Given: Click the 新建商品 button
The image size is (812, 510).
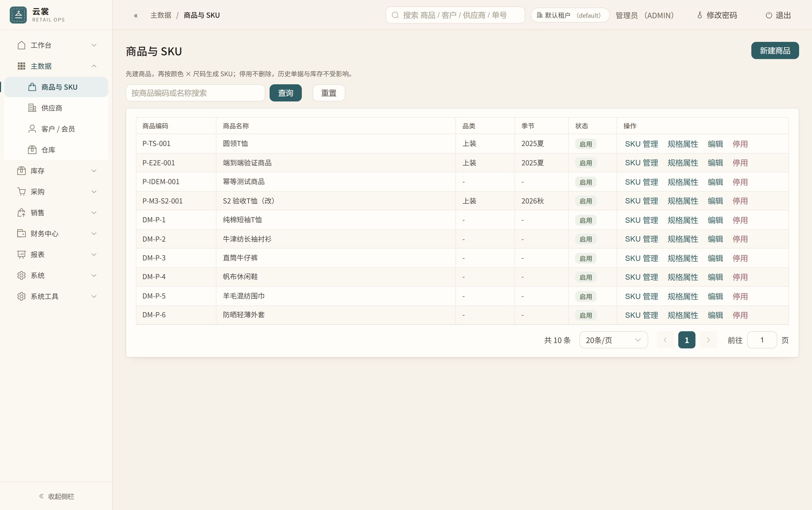Looking at the screenshot, I should (775, 50).
